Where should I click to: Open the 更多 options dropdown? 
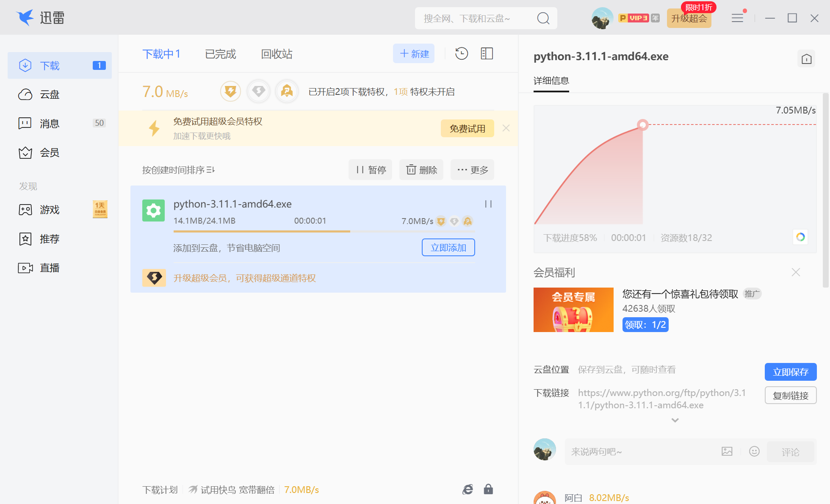click(x=472, y=170)
